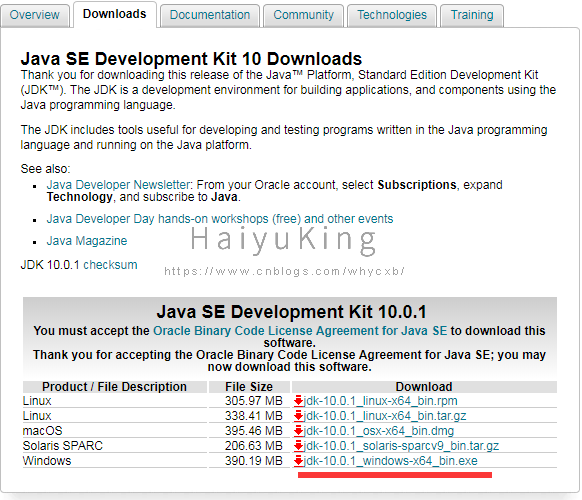
Task: Click the File Size column header
Action: point(249,387)
